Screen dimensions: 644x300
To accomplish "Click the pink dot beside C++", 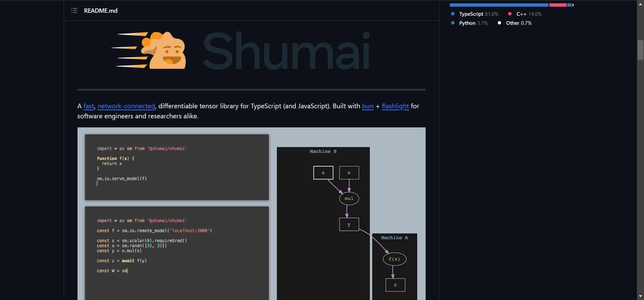I will pos(510,14).
